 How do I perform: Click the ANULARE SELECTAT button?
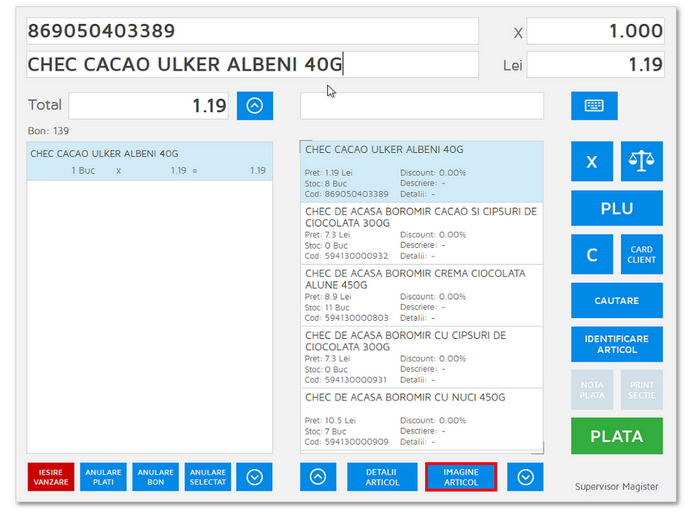pos(207,477)
